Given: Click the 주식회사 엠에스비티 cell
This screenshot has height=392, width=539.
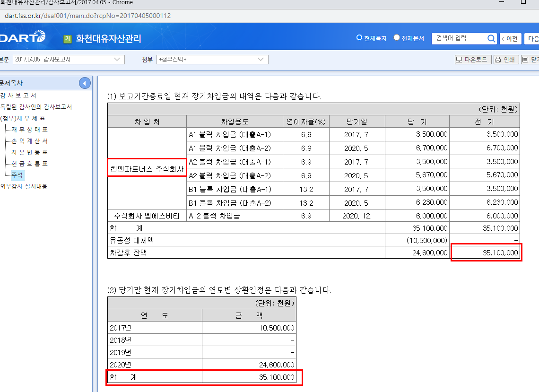Looking at the screenshot, I should (147, 216).
